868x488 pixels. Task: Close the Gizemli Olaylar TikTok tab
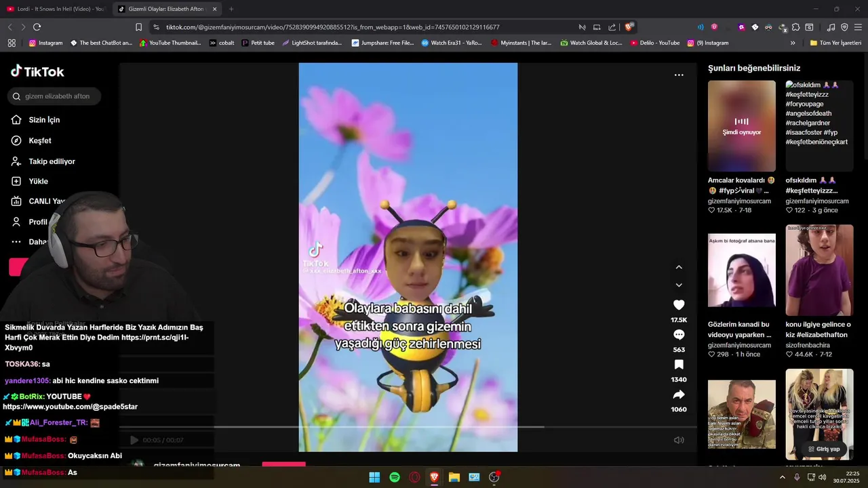pos(214,9)
